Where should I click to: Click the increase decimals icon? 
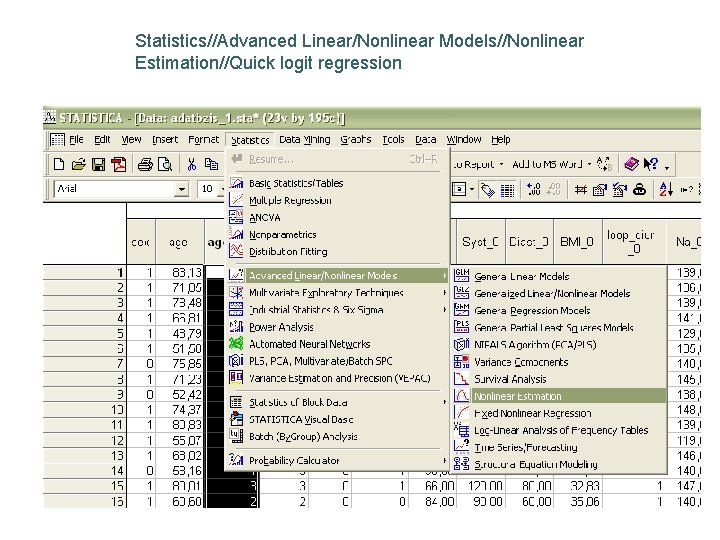[x=534, y=189]
